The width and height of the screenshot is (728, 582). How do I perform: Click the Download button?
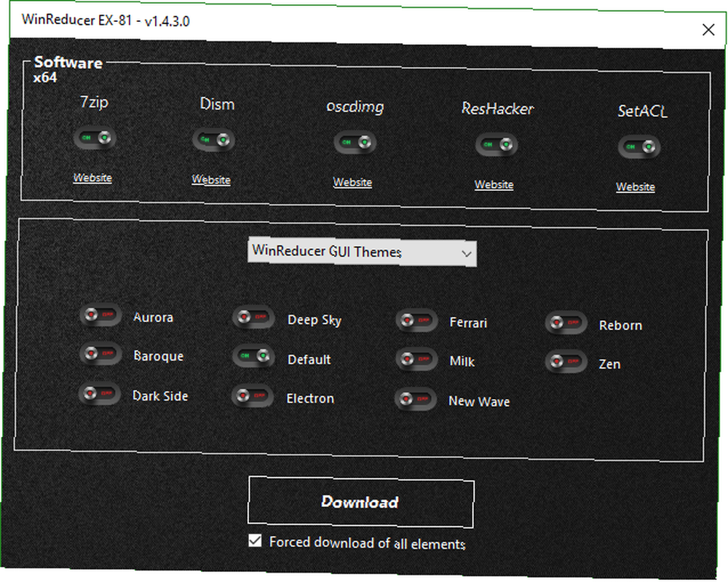pyautogui.click(x=361, y=502)
